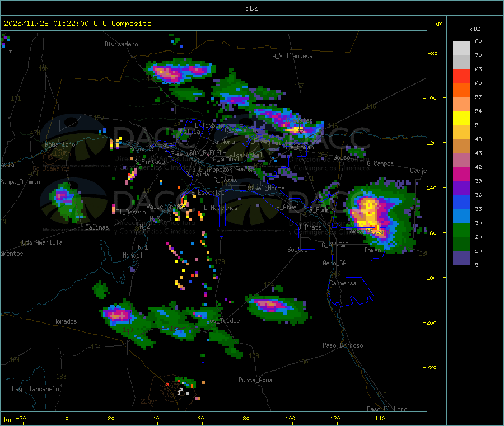Screen dimensions: 504x426
Task: Click the -80 km tick on right axis
Action: (x=432, y=53)
